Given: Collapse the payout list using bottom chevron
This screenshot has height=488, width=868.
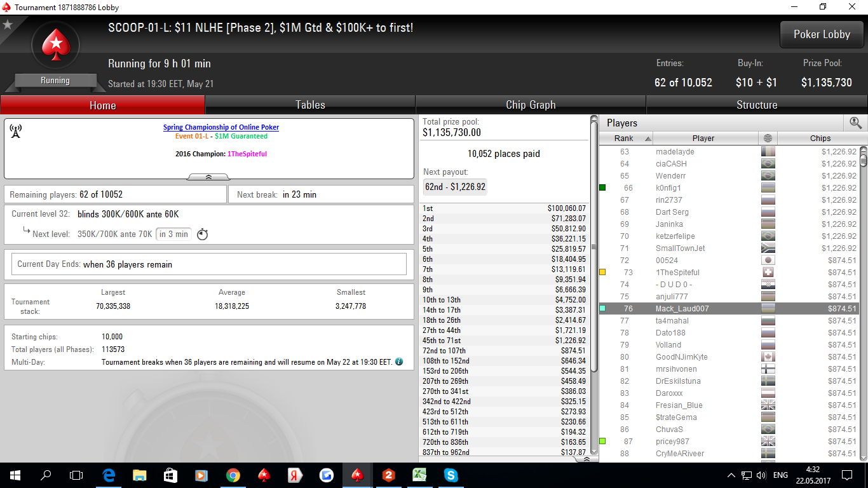Looking at the screenshot, I should (x=586, y=459).
